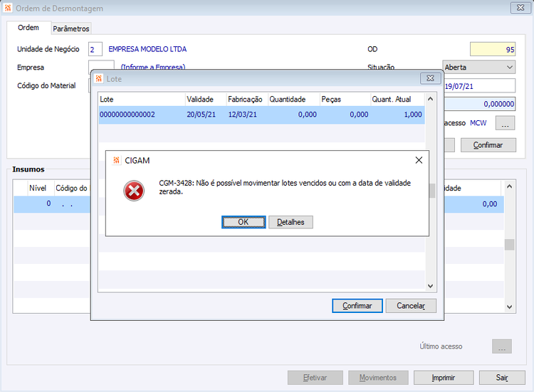Click Confirmar in the Lote window

pos(357,306)
